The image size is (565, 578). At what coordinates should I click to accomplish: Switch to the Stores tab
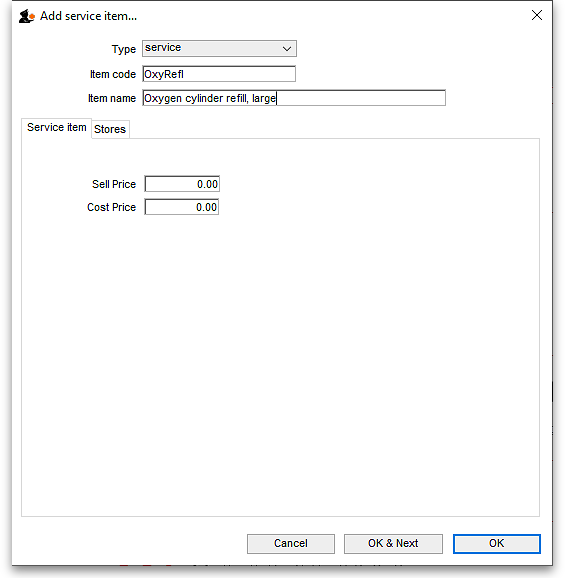(110, 129)
